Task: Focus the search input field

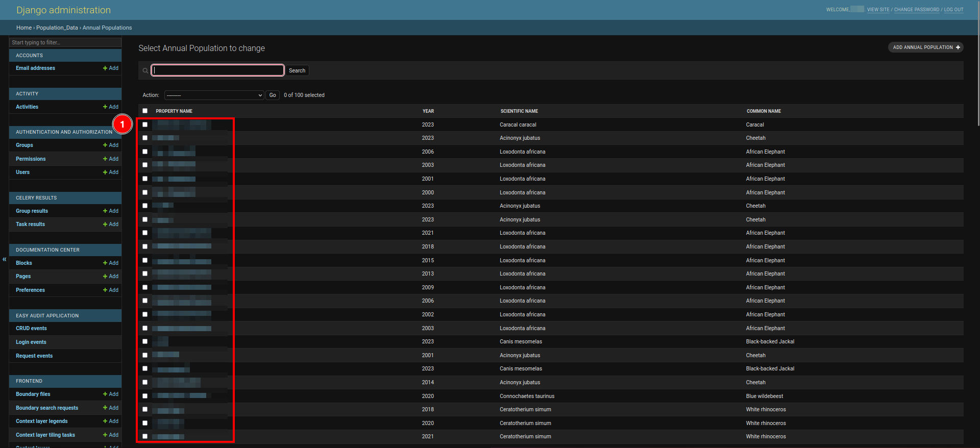Action: point(218,70)
